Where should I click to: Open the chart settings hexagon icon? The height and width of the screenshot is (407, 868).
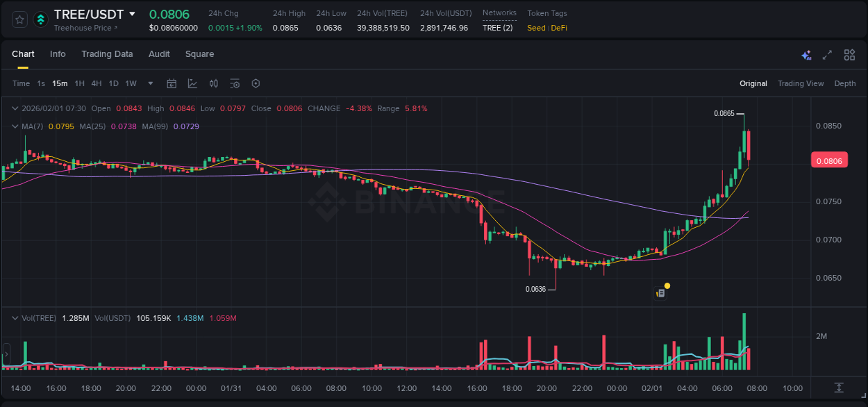pos(256,83)
